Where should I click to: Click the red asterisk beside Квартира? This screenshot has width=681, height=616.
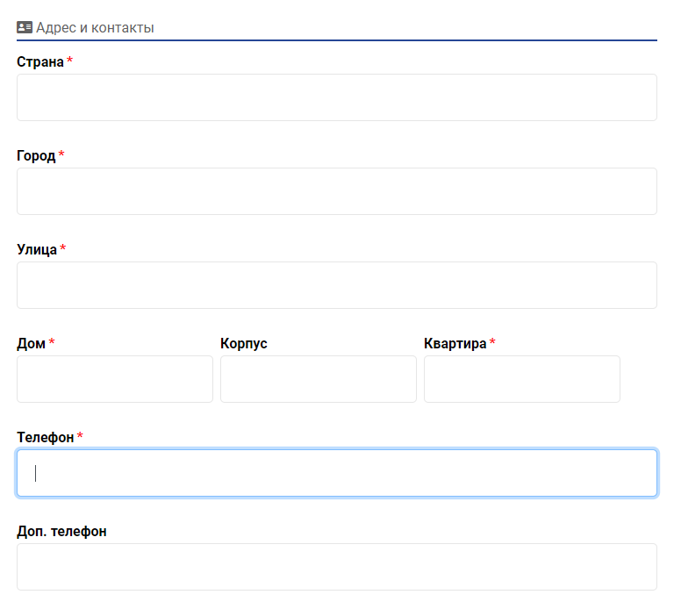[492, 343]
